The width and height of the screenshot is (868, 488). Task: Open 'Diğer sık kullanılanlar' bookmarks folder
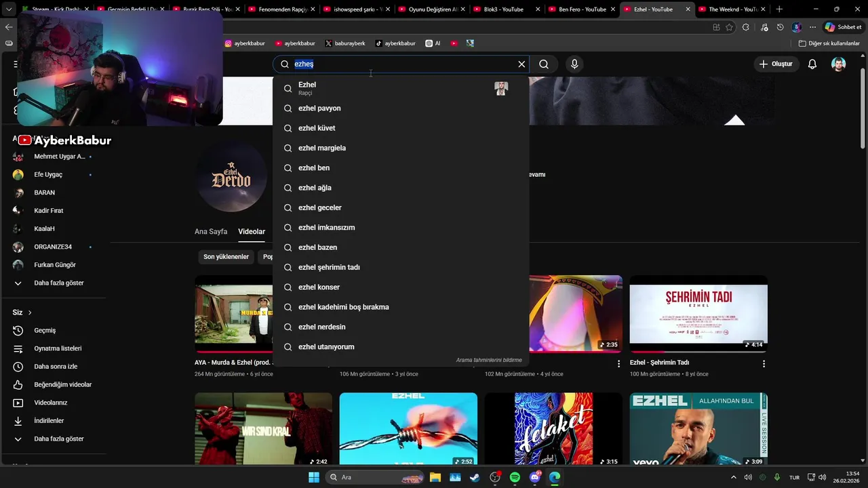click(x=829, y=43)
